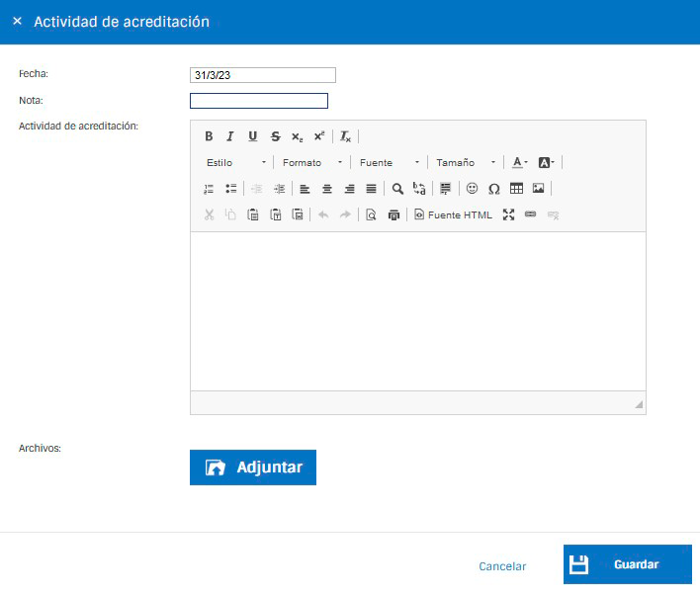The height and width of the screenshot is (596, 700).
Task: Click the Adjuntar button
Action: click(253, 468)
